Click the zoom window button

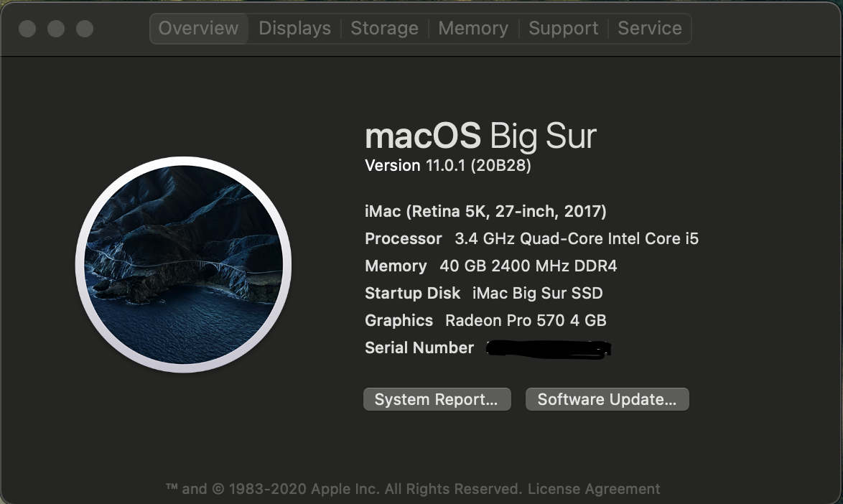(x=85, y=29)
